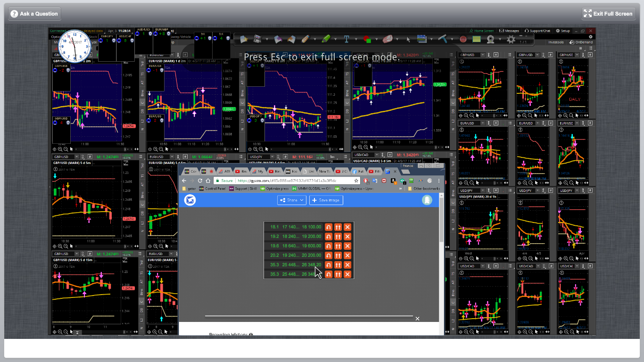
Task: Open Home Screen in thinkorswim
Action: pos(481,31)
